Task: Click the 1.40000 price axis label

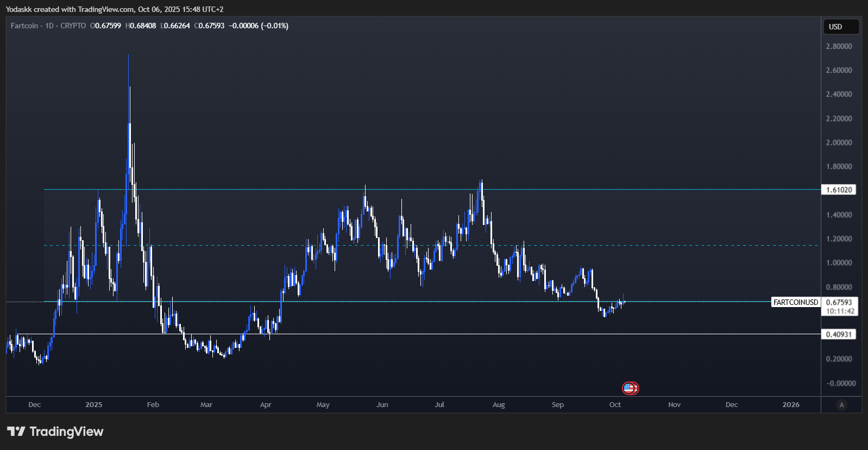Action: 839,215
